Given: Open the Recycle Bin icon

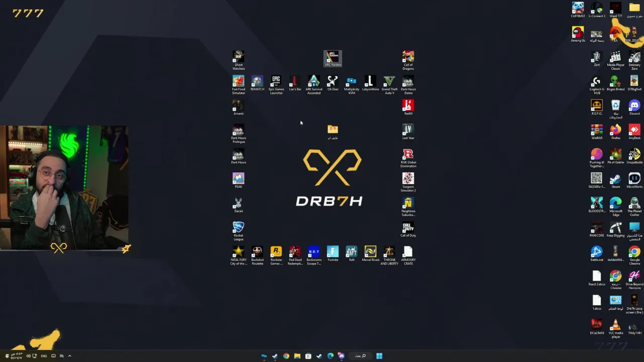Looking at the screenshot, I should click(615, 110).
